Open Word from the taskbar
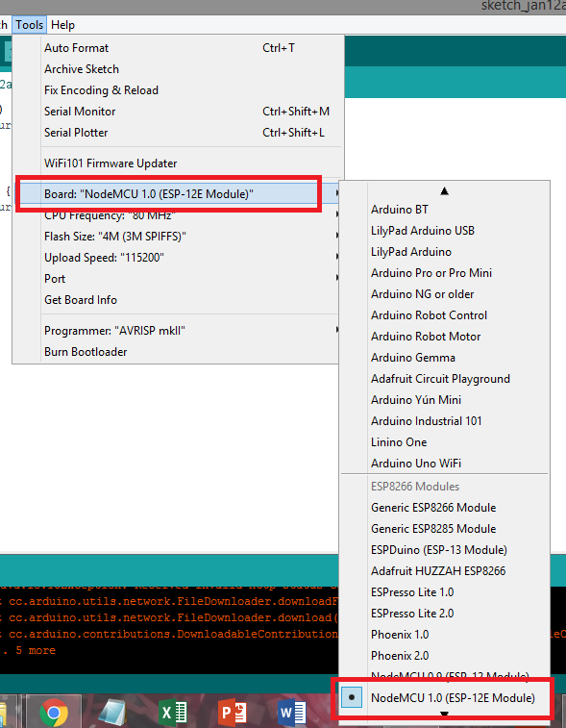 pyautogui.click(x=292, y=713)
